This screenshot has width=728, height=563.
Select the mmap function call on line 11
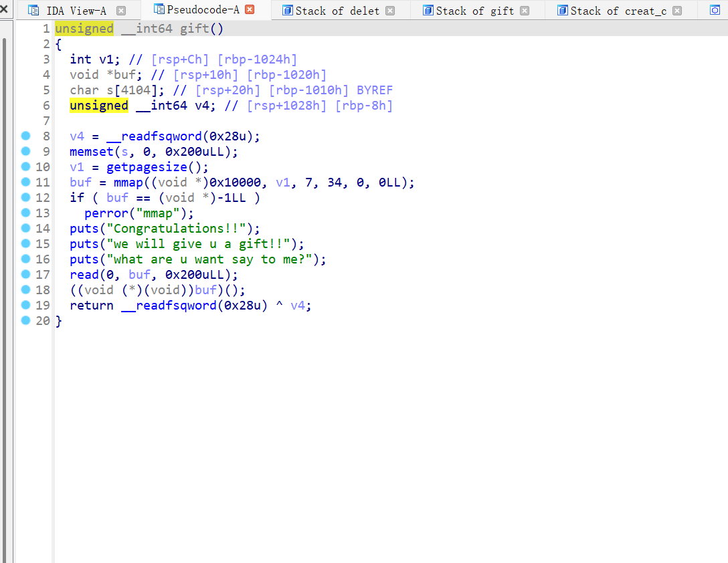point(128,182)
